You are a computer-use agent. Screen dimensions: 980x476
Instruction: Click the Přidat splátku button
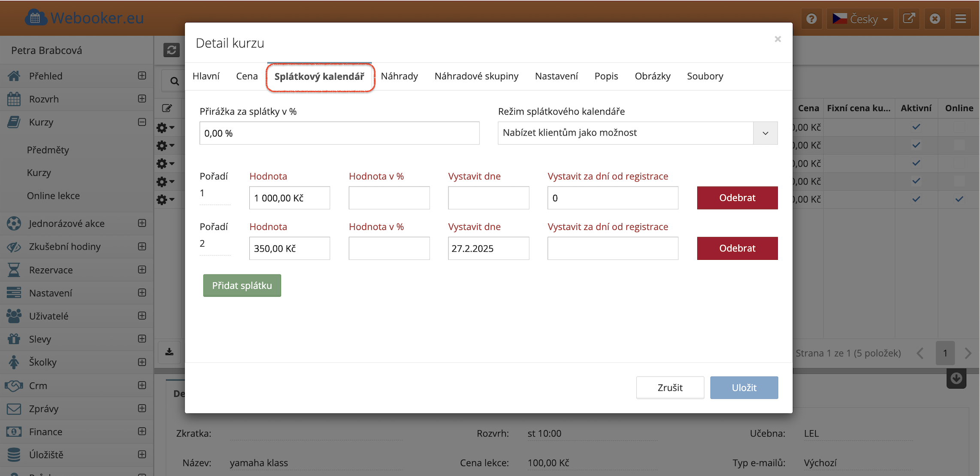coord(242,286)
